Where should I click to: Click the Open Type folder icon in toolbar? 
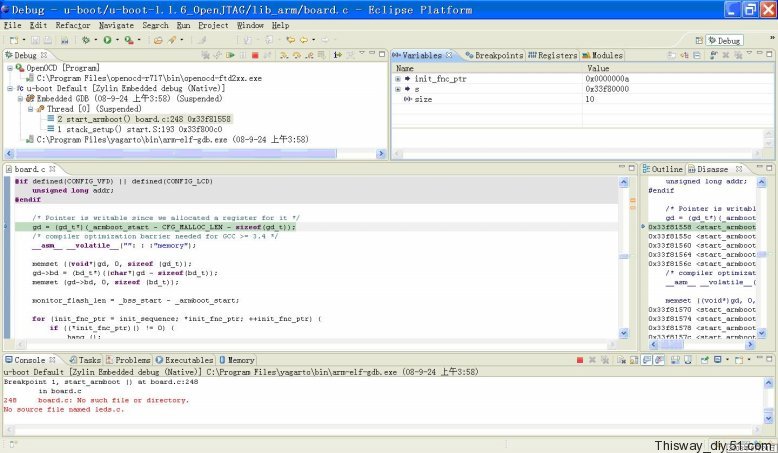point(158,40)
